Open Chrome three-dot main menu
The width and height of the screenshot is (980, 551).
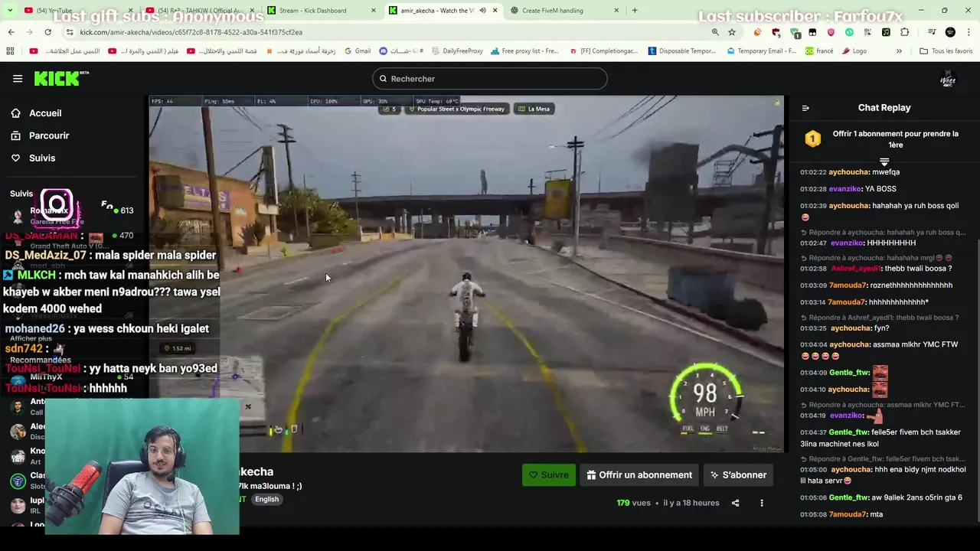pos(969,32)
